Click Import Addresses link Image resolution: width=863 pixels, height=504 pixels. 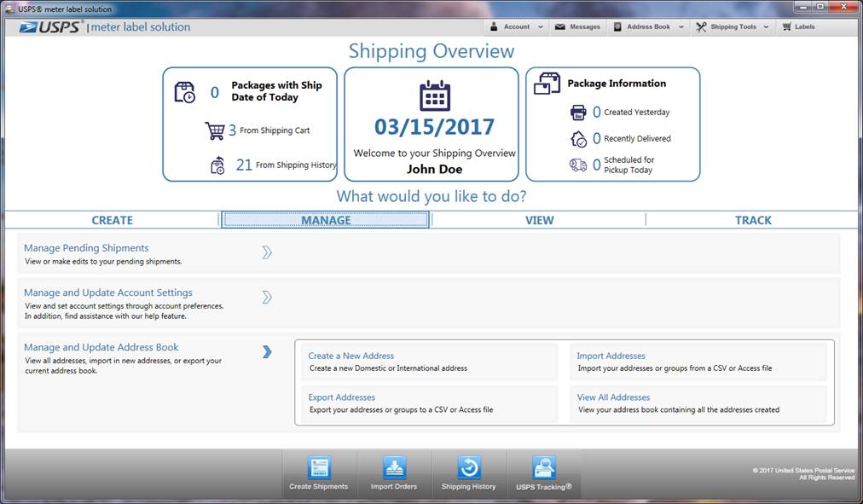(611, 356)
